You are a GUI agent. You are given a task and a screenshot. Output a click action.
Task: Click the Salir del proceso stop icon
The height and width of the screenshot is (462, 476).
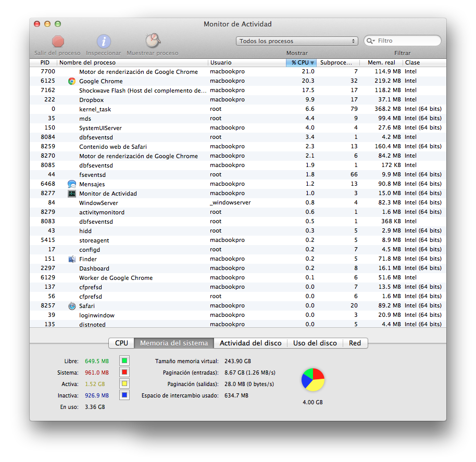(x=58, y=41)
